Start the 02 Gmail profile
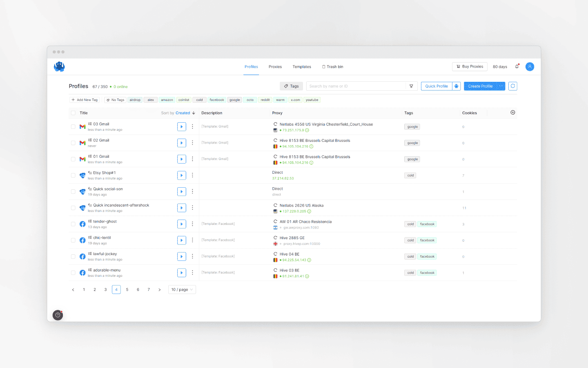The width and height of the screenshot is (588, 368). point(182,143)
